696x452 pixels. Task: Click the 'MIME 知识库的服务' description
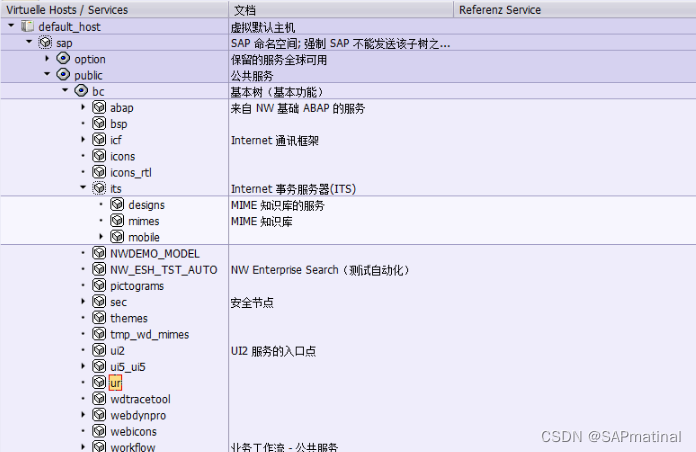pyautogui.click(x=278, y=206)
